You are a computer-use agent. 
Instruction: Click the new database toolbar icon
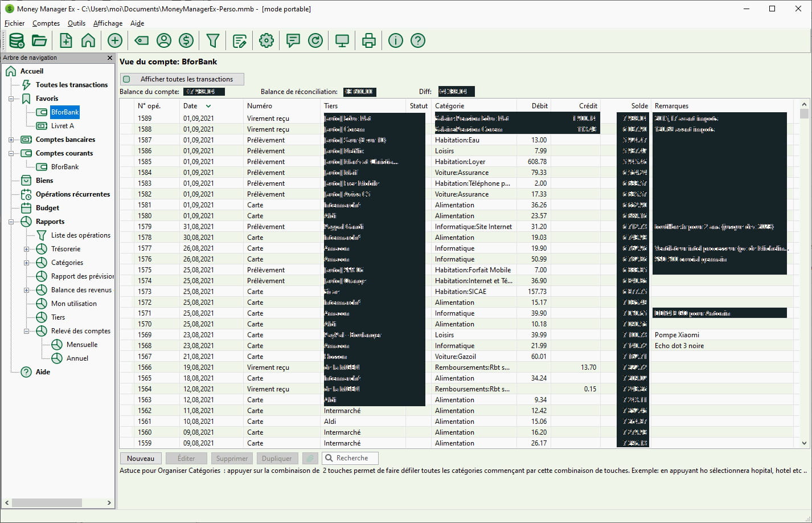tap(17, 40)
